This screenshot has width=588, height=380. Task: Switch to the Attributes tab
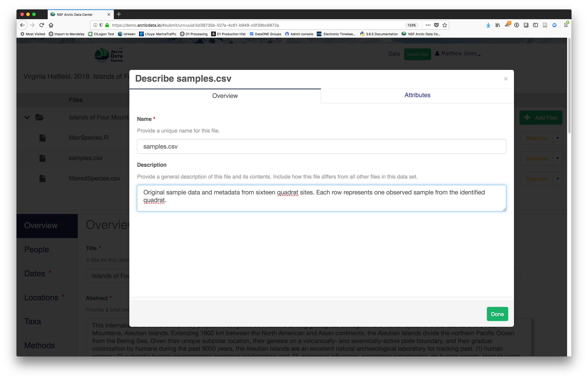417,95
